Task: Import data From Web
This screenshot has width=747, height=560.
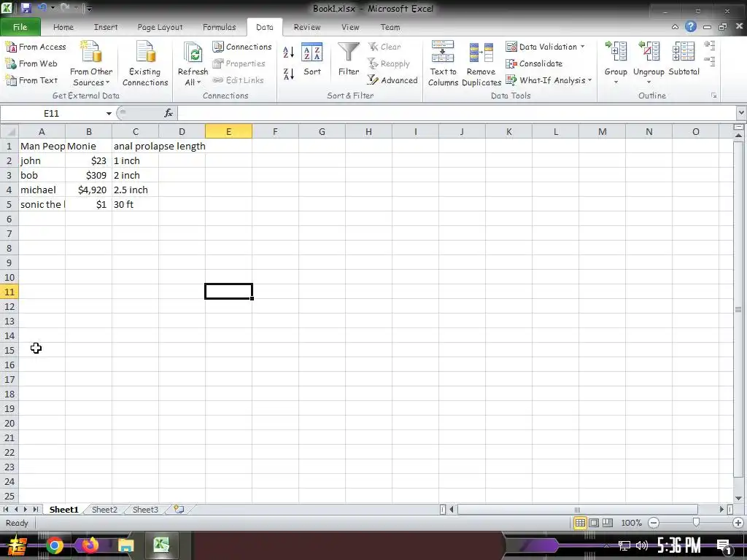Action: click(x=31, y=63)
